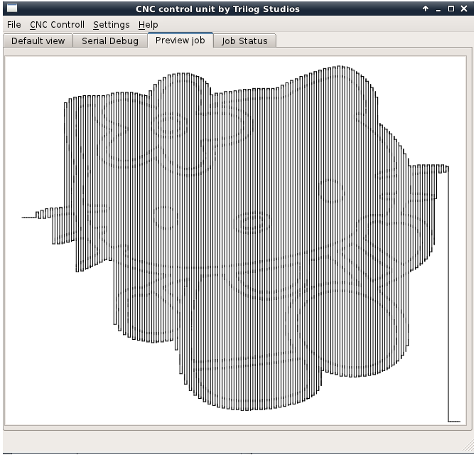Screen dimensions: 476x455
Task: Open the Help menu
Action: 148,25
